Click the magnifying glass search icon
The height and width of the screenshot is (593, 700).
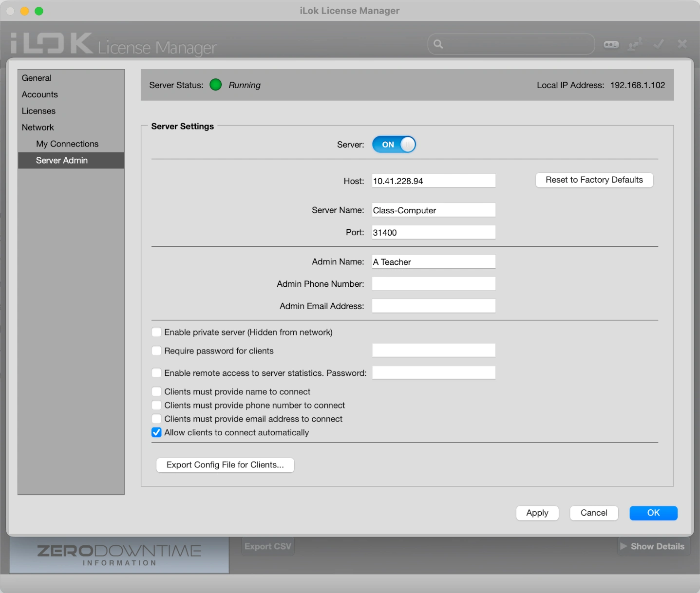pyautogui.click(x=438, y=44)
